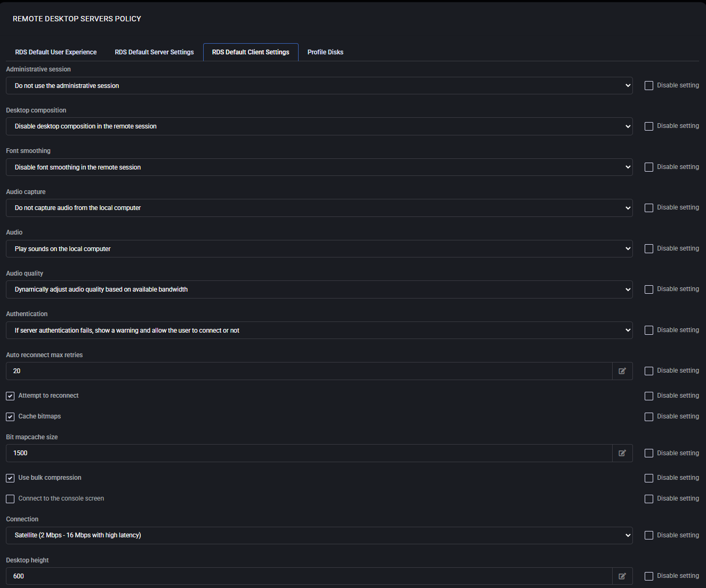The image size is (706, 588).
Task: Check Disable setting for Bit mapcache size
Action: (x=649, y=453)
